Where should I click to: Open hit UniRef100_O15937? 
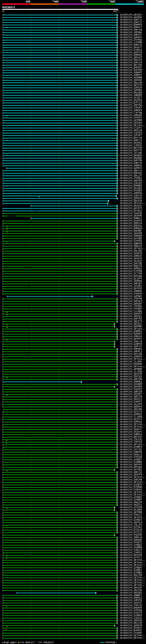[131, 603]
